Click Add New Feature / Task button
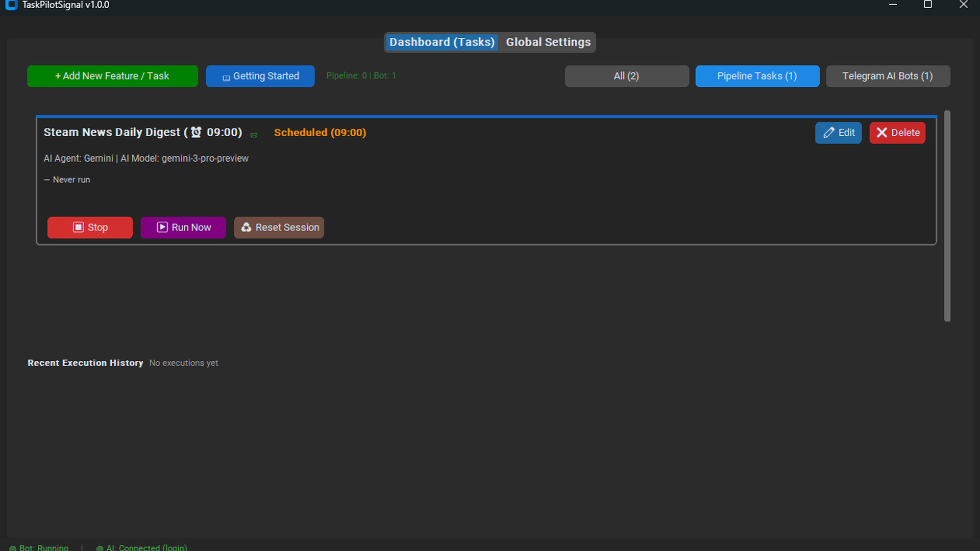 [112, 76]
